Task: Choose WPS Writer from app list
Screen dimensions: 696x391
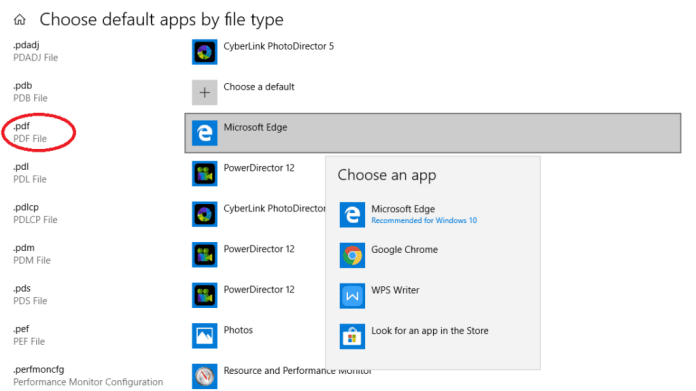Action: 433,296
